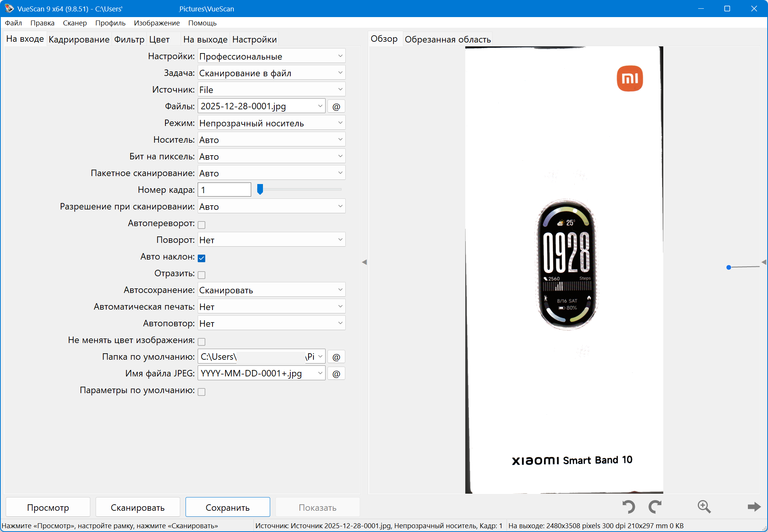Click the Номер кадра slider
The height and width of the screenshot is (532, 768).
[x=299, y=189]
